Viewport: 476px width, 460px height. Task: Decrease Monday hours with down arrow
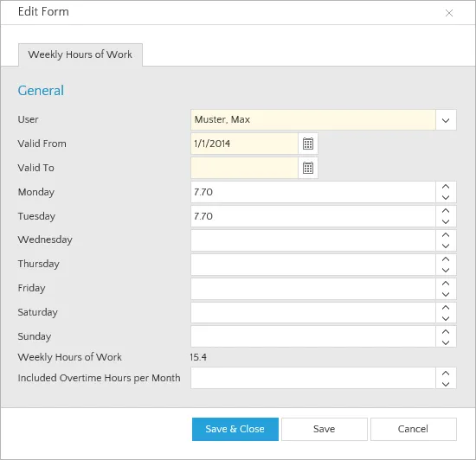point(446,197)
